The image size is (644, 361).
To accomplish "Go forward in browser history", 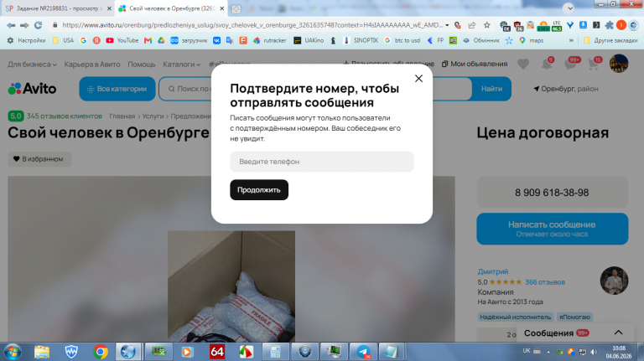I will 24,25.
